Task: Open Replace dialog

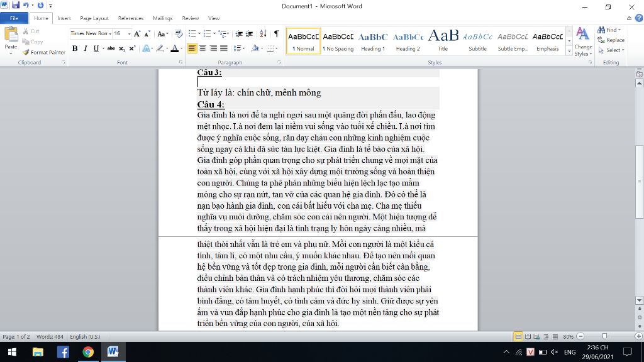Action: click(611, 40)
